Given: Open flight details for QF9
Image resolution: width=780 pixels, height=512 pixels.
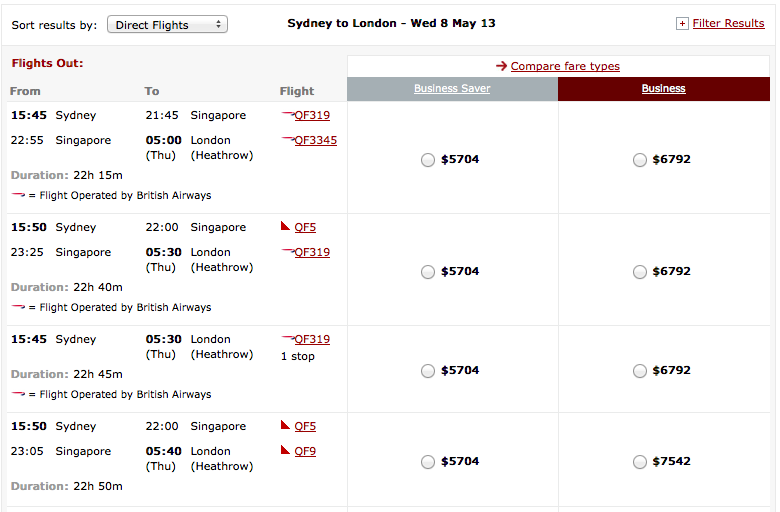Looking at the screenshot, I should point(305,451).
